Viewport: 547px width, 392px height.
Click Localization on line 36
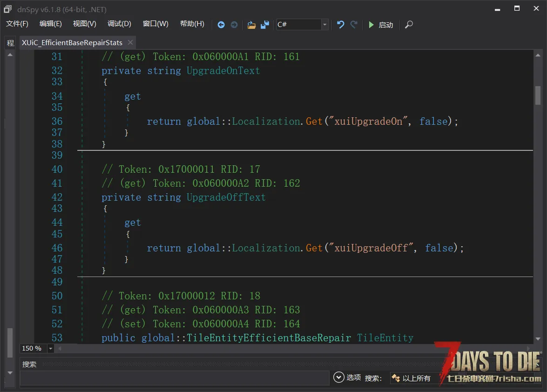tap(266, 121)
